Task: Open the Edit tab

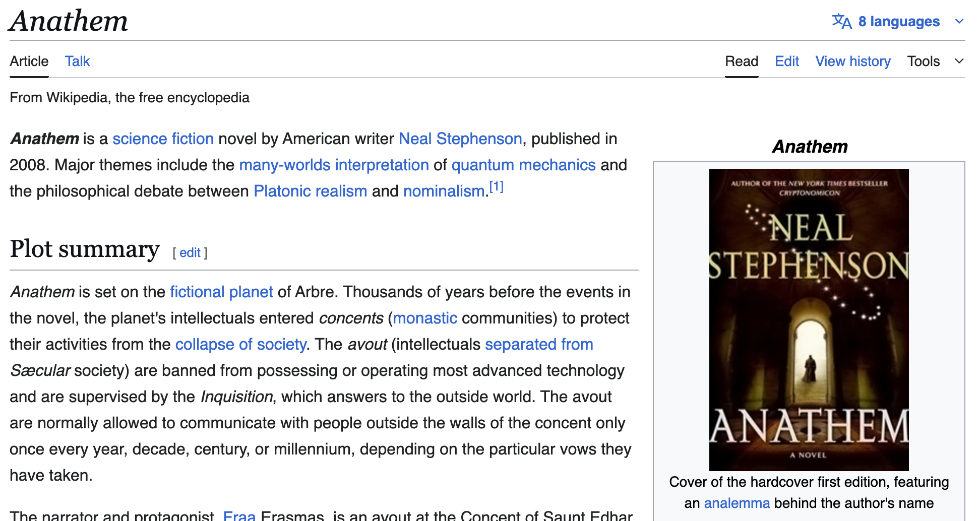Action: (x=786, y=61)
